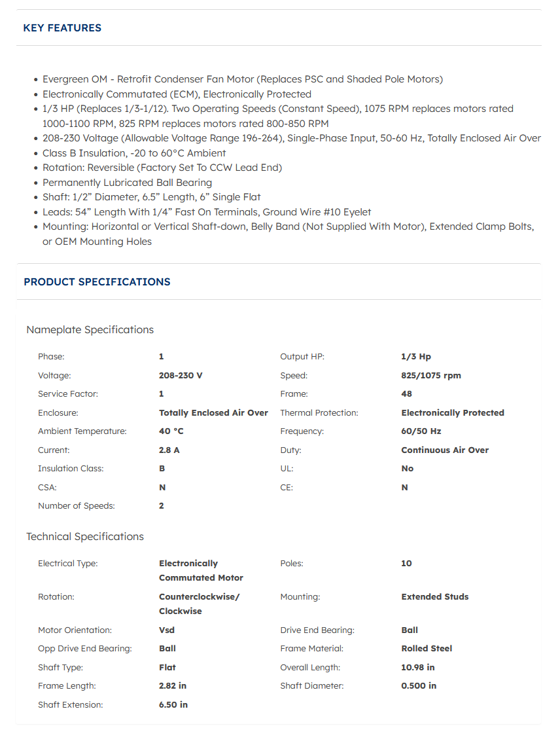This screenshot has height=743, width=560.
Task: Click the Continuous Air Over duty value
Action: (x=445, y=450)
